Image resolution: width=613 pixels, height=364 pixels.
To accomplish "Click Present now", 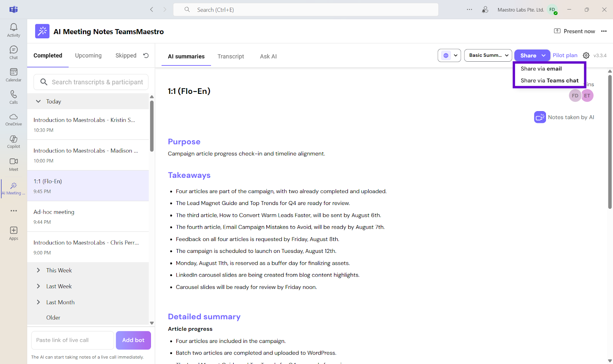I will pos(575,31).
